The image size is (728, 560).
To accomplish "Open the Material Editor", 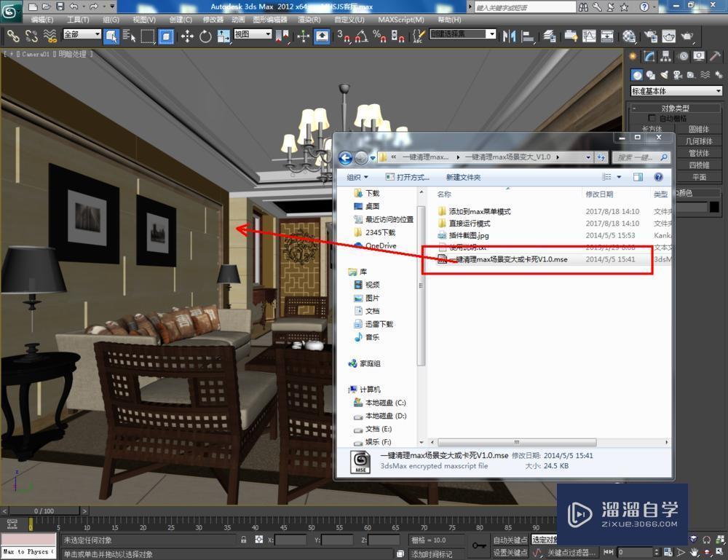I will pyautogui.click(x=629, y=36).
